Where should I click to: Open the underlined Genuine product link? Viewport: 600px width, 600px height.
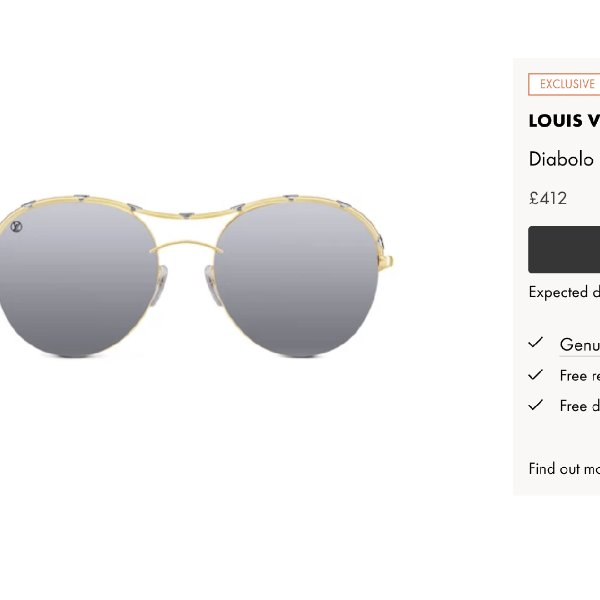pyautogui.click(x=580, y=345)
